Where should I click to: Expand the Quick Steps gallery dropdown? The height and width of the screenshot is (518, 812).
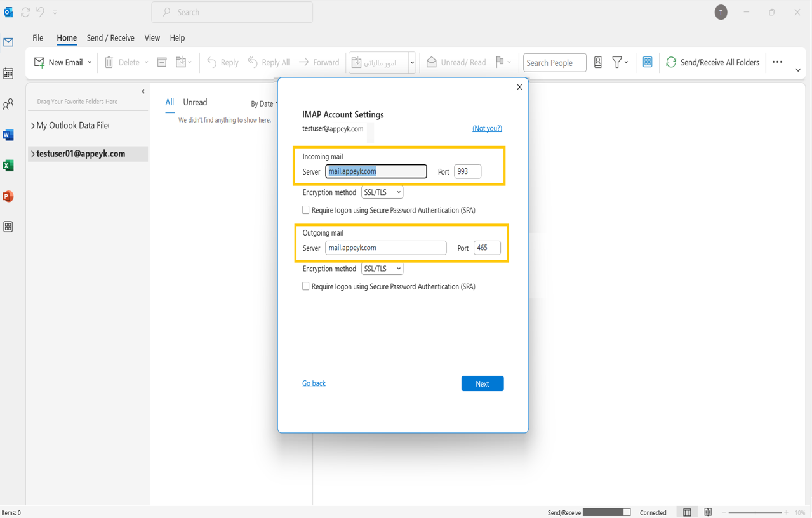coord(412,62)
